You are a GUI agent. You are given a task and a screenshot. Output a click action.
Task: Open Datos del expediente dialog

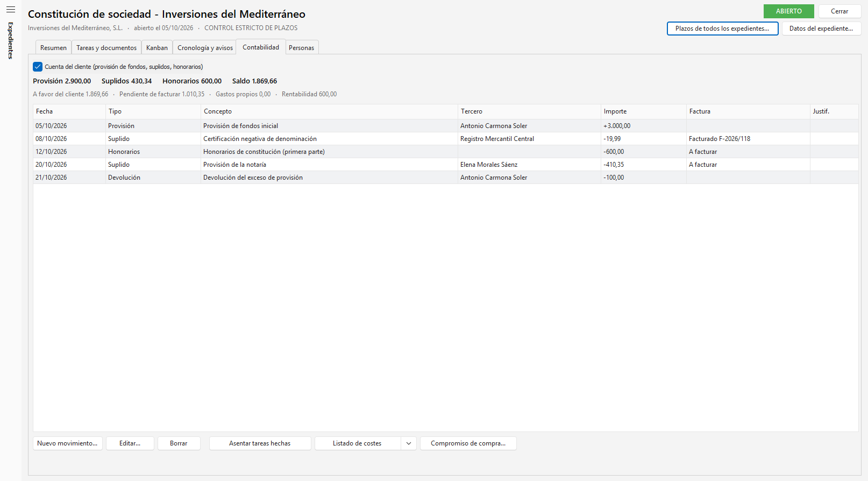click(821, 29)
